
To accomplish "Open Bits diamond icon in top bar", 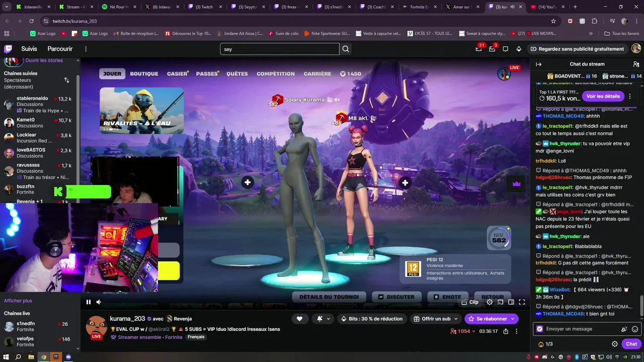I will tap(519, 49).
